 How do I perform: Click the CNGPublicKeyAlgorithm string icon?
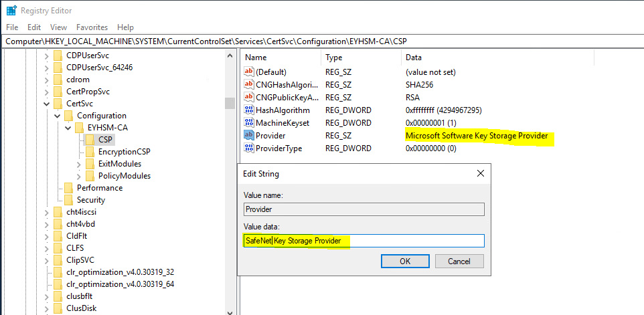pos(249,97)
